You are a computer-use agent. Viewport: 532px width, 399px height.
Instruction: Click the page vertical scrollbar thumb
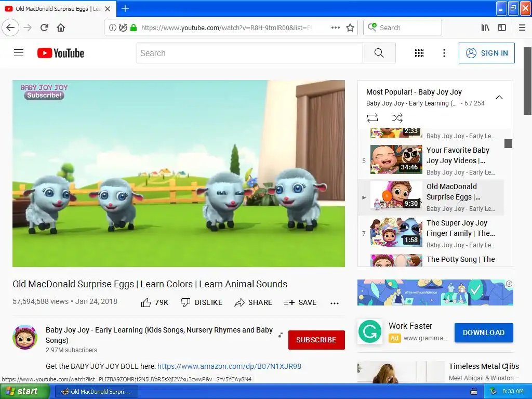[x=528, y=81]
